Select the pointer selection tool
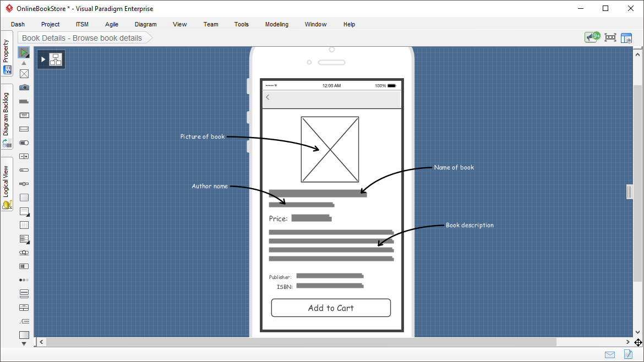 [24, 52]
